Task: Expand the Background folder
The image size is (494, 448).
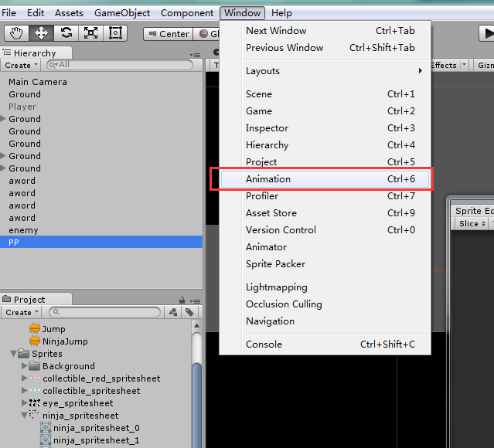Action: 25,366
